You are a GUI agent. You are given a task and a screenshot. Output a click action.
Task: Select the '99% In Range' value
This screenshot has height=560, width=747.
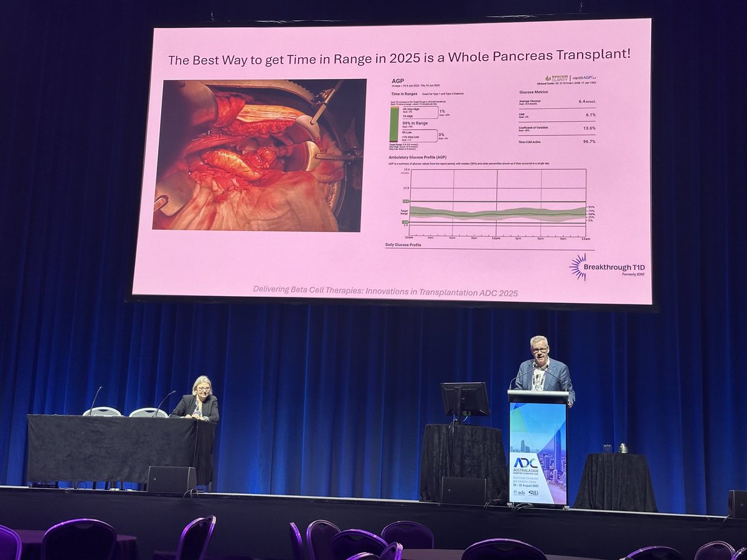point(416,123)
